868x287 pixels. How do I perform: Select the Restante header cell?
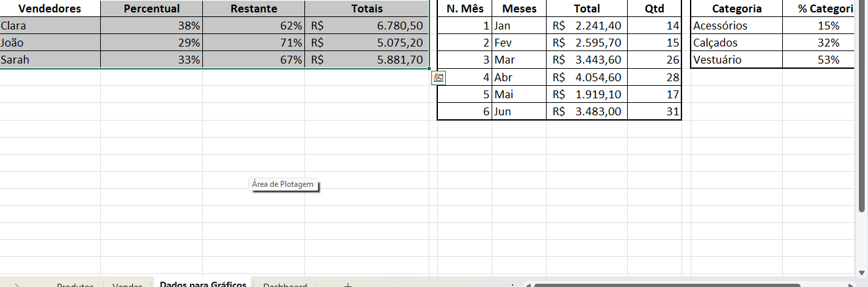(x=254, y=9)
